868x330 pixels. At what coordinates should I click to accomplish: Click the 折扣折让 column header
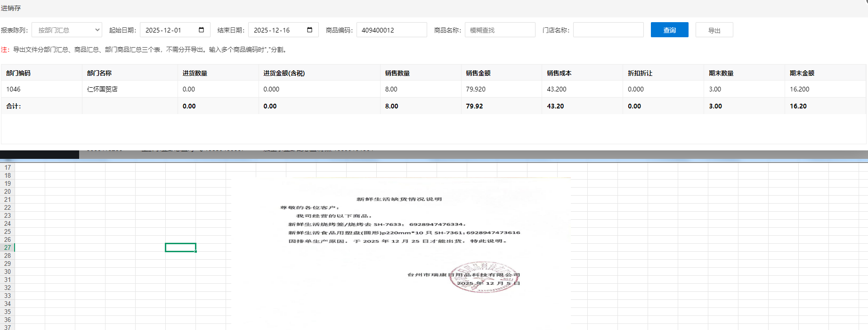pyautogui.click(x=640, y=73)
